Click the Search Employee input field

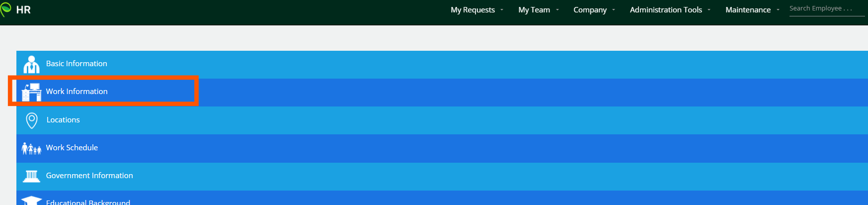coord(826,9)
